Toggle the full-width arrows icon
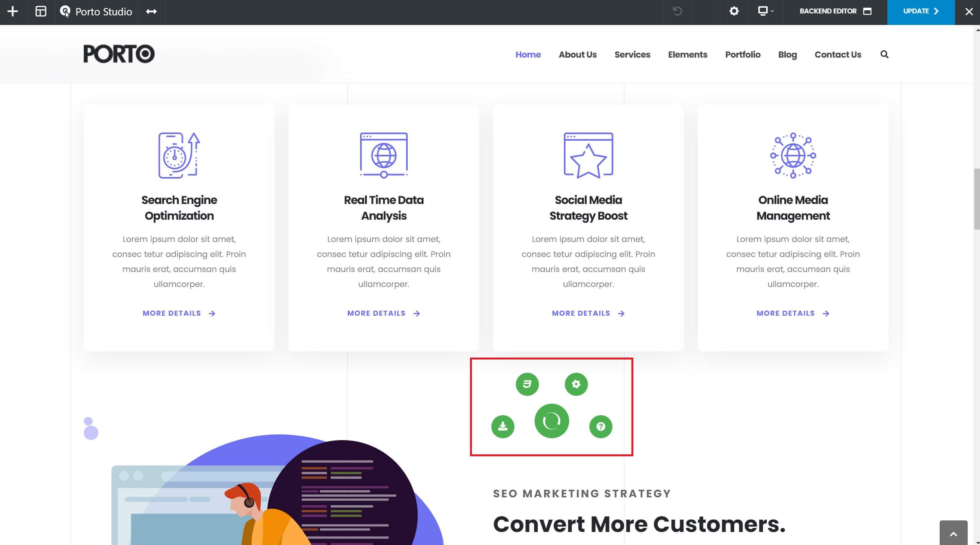 151,12
